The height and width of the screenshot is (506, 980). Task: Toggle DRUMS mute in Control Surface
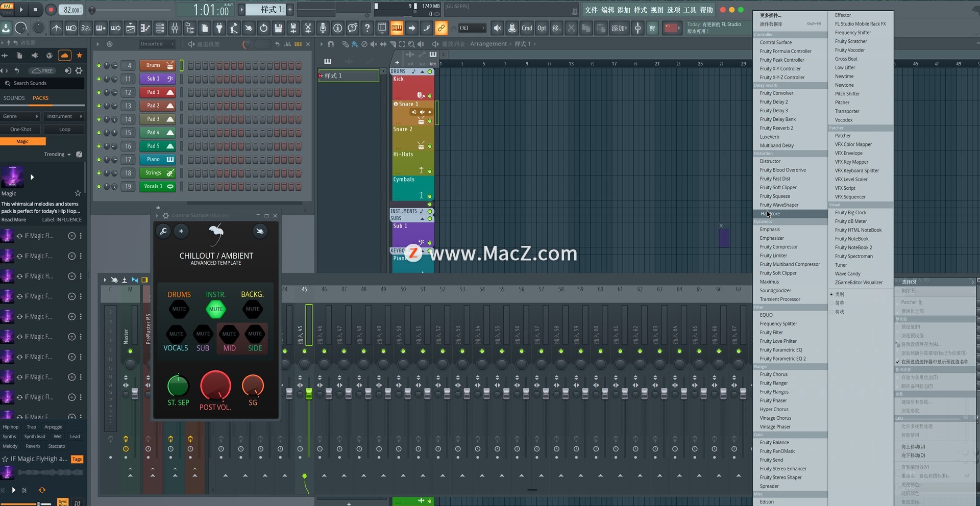(179, 309)
